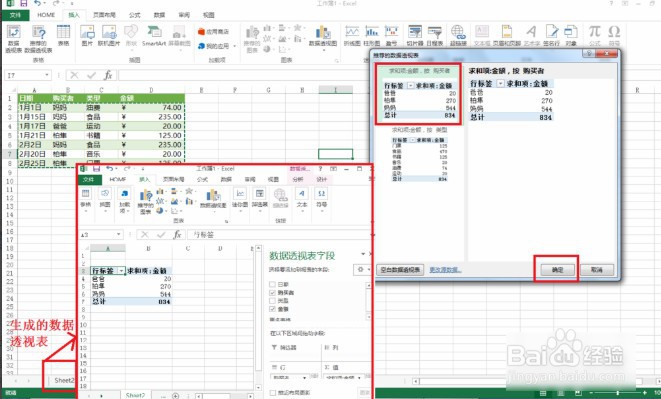Insert a picture with 图片 icon
661x399 pixels.
[87, 35]
